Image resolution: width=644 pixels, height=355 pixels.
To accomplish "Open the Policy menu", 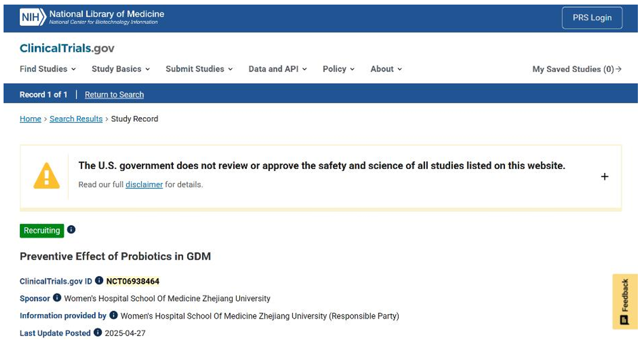I will (x=339, y=69).
